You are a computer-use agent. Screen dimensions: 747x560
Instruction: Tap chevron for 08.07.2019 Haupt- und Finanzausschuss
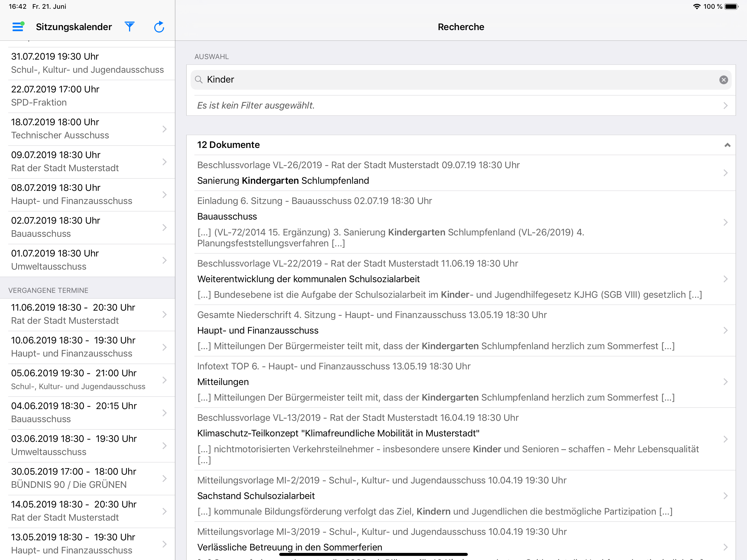pyautogui.click(x=164, y=195)
